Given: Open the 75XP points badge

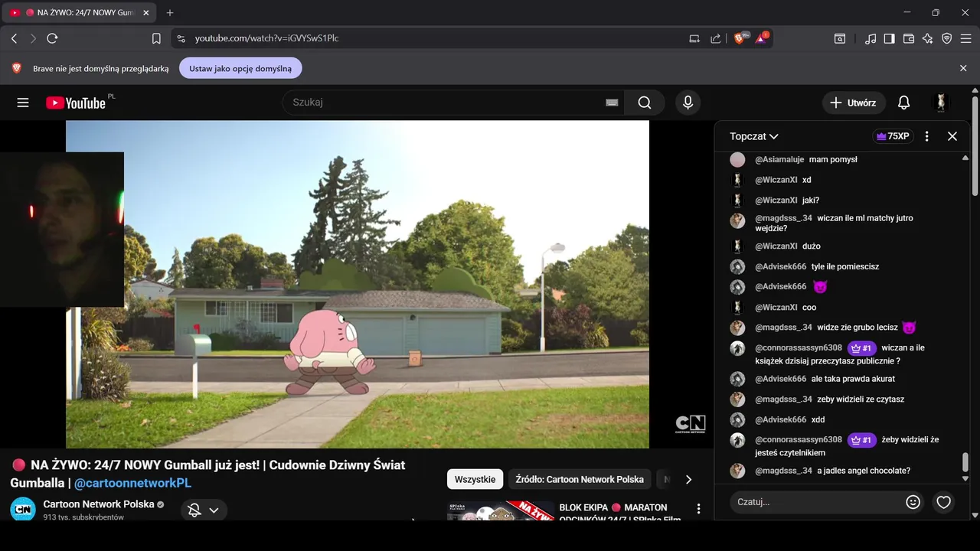Looking at the screenshot, I should 893,136.
